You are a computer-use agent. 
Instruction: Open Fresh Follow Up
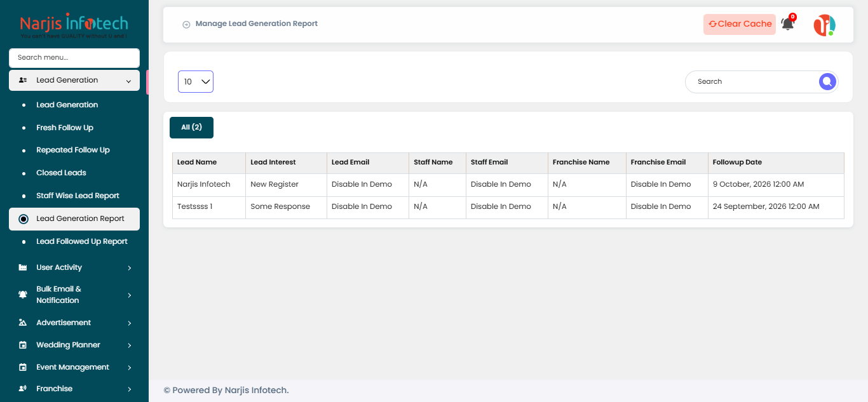pyautogui.click(x=65, y=128)
